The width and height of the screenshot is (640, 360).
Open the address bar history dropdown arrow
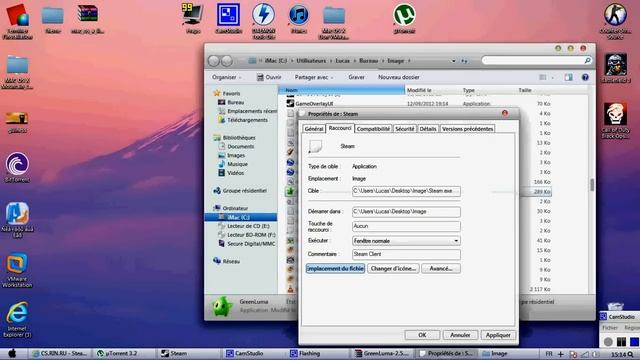453,61
